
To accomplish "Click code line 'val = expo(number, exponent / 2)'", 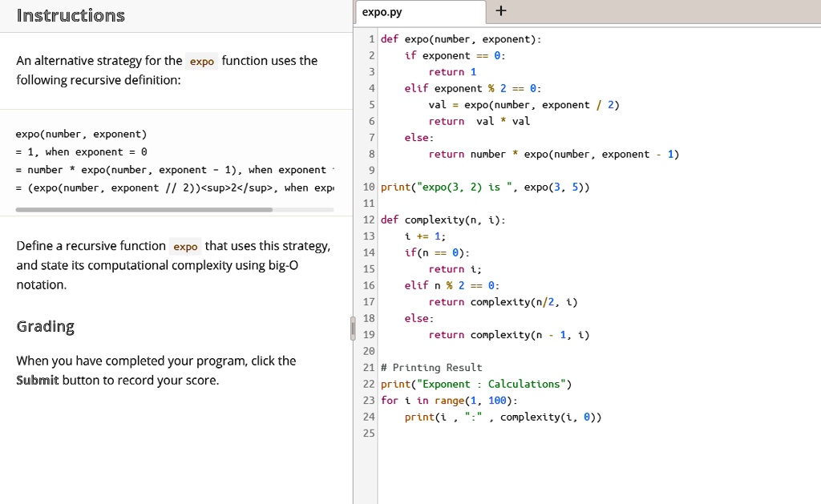I will 524,105.
